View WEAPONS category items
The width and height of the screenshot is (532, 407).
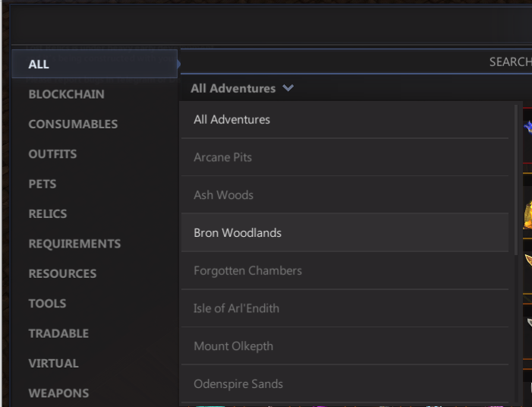[58, 393]
